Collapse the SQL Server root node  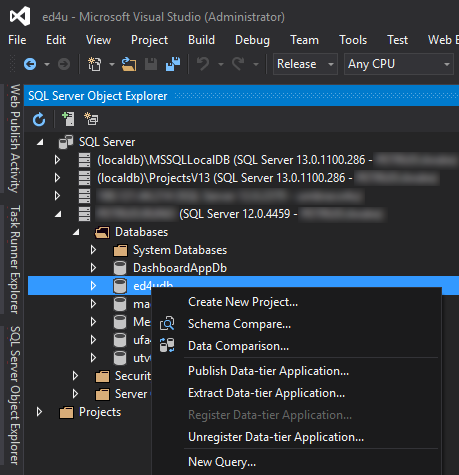pyautogui.click(x=40, y=142)
